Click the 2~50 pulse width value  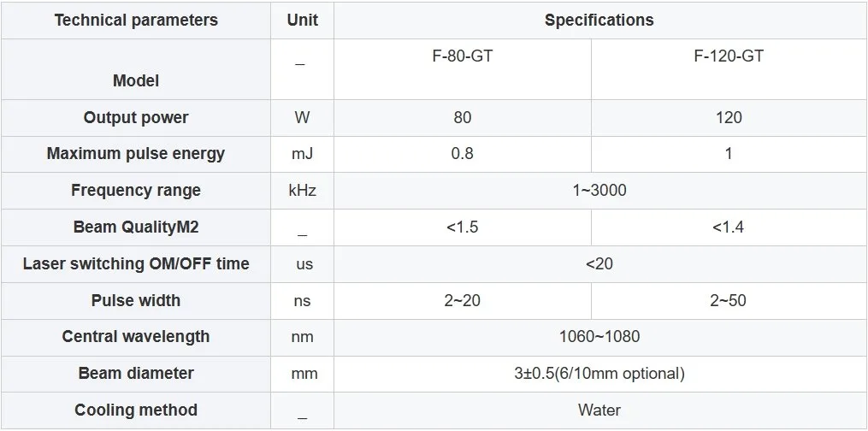point(729,300)
